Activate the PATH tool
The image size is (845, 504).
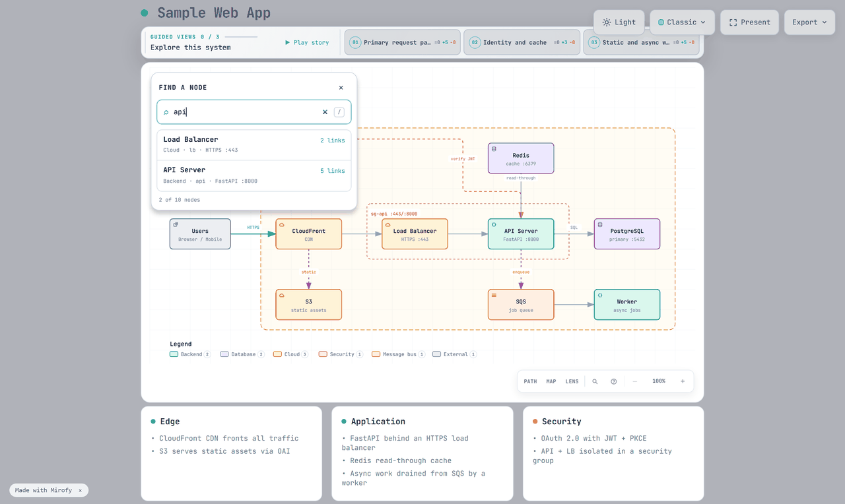pos(530,381)
